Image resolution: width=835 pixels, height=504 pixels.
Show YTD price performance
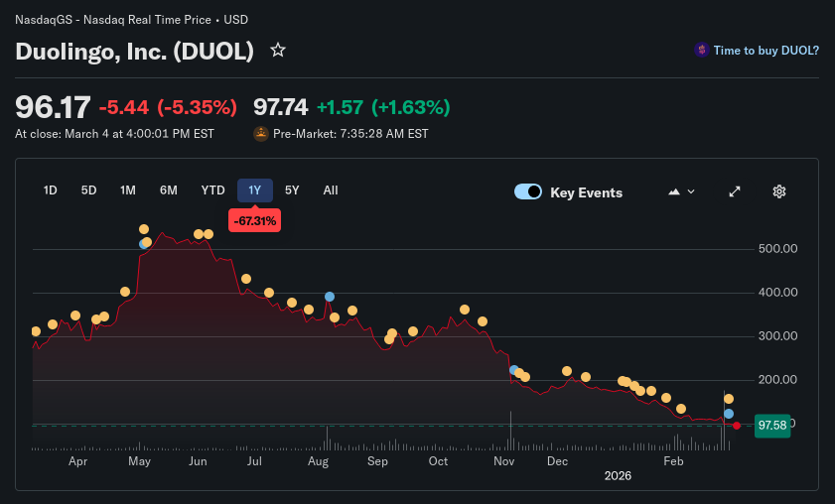pyautogui.click(x=213, y=190)
